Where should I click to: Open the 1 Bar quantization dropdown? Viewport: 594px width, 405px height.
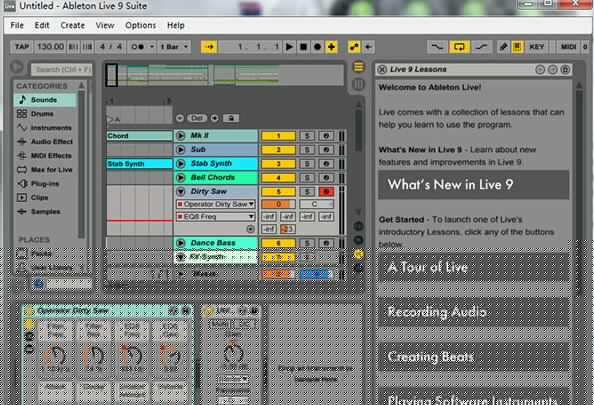coord(174,47)
